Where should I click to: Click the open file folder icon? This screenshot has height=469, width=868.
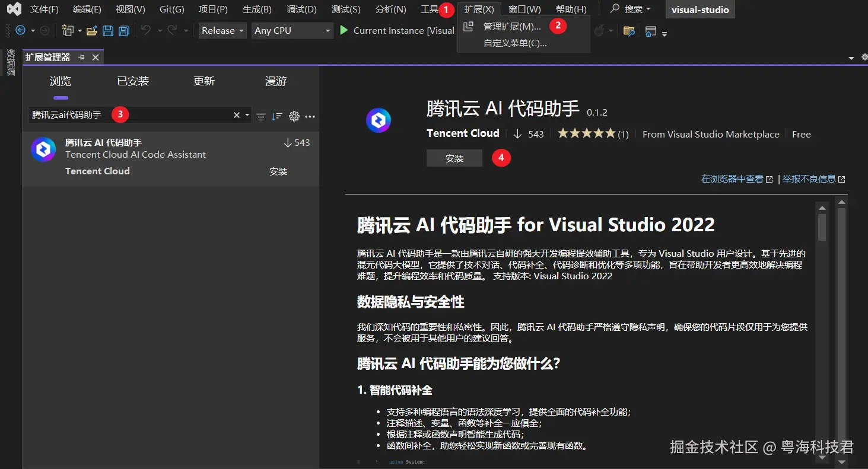coord(92,31)
